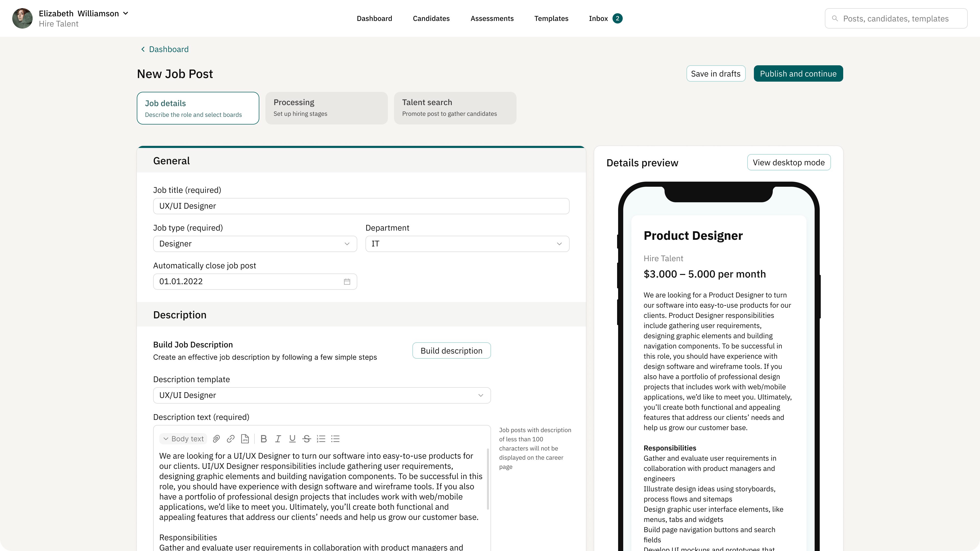Expand the Elizabeth Williamson account menu
Screen dimensions: 980x551
126,13
